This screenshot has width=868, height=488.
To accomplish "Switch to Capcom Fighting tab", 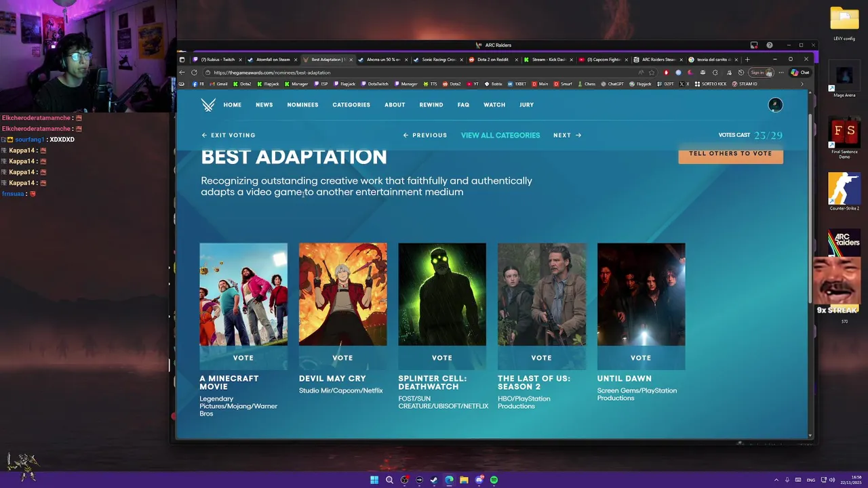I will (603, 60).
